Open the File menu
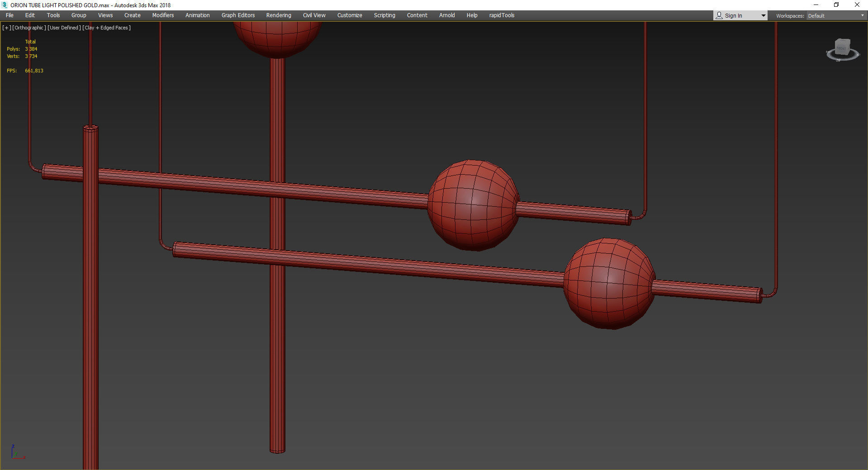Screen dimensions: 868x470 [9, 15]
